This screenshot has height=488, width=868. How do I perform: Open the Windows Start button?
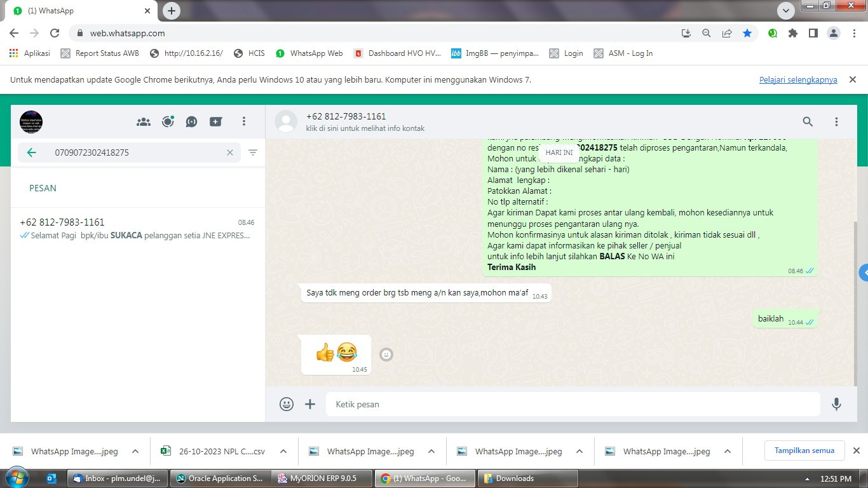coord(17,478)
